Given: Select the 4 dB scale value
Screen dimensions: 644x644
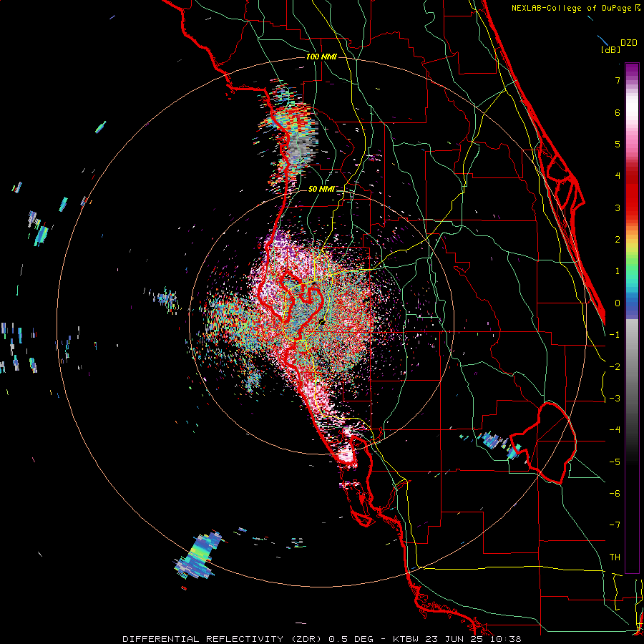Looking at the screenshot, I should pyautogui.click(x=618, y=176).
